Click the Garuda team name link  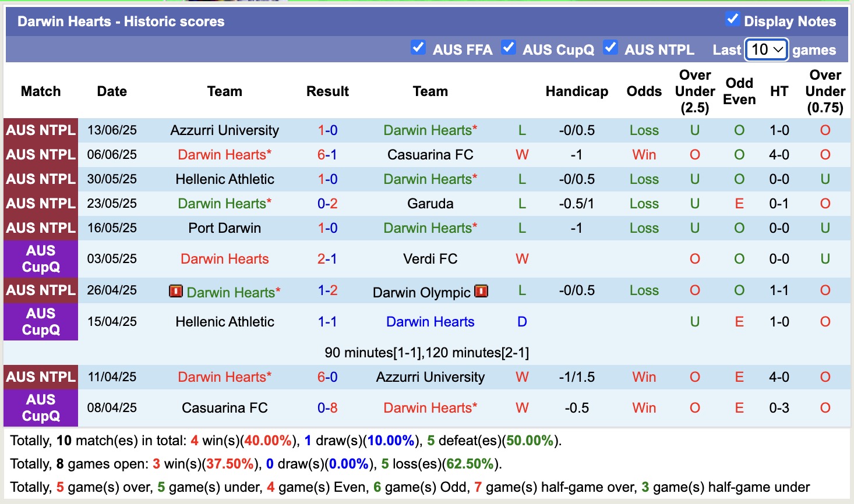430,203
